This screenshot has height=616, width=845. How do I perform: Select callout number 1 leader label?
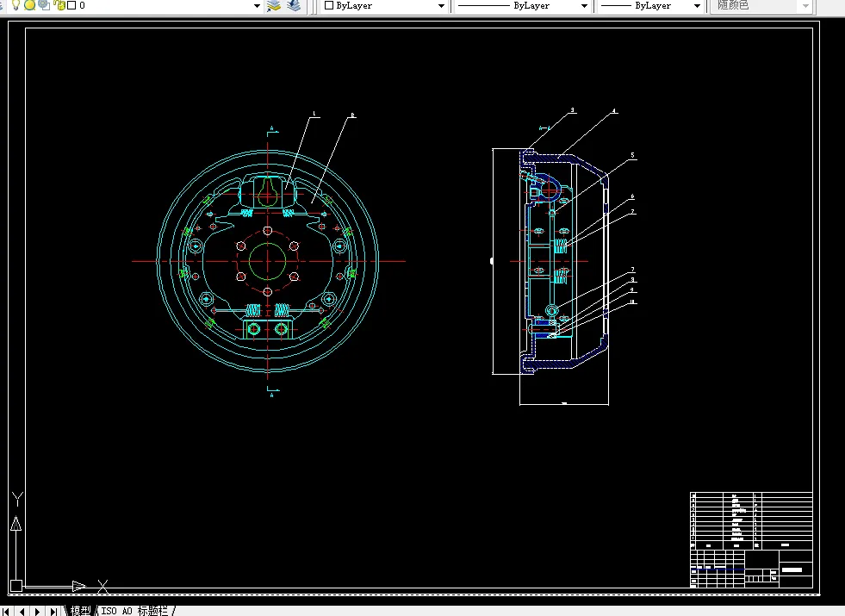314,115
